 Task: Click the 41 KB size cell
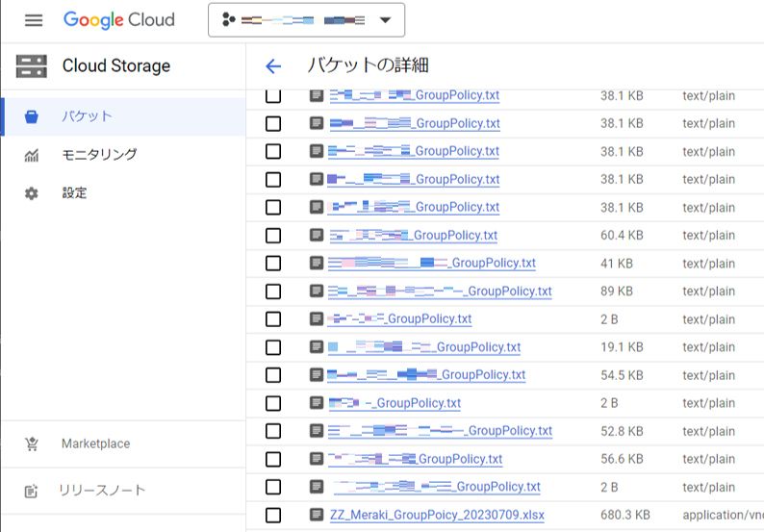click(617, 264)
